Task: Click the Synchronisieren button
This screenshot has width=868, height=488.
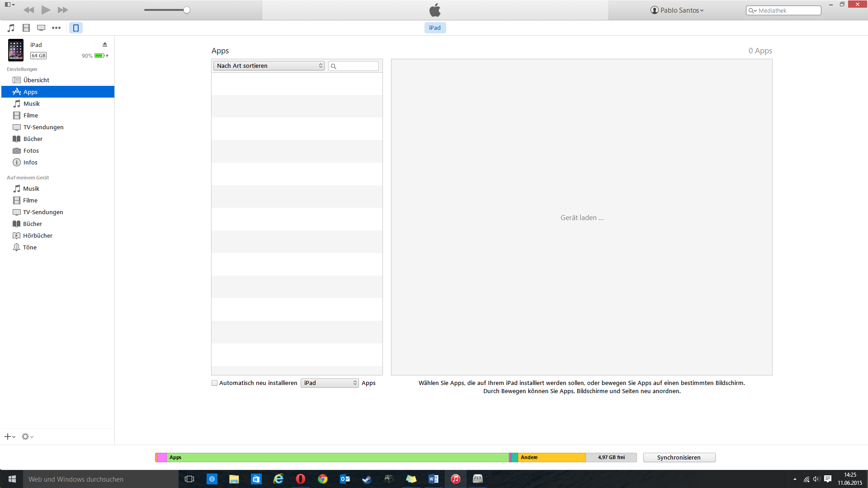Action: point(679,457)
